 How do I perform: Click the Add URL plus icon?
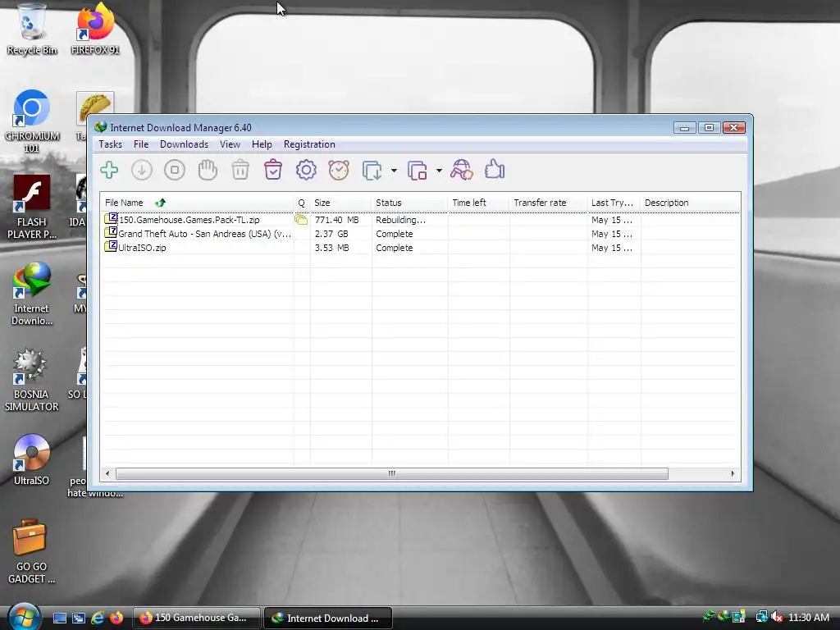point(109,171)
